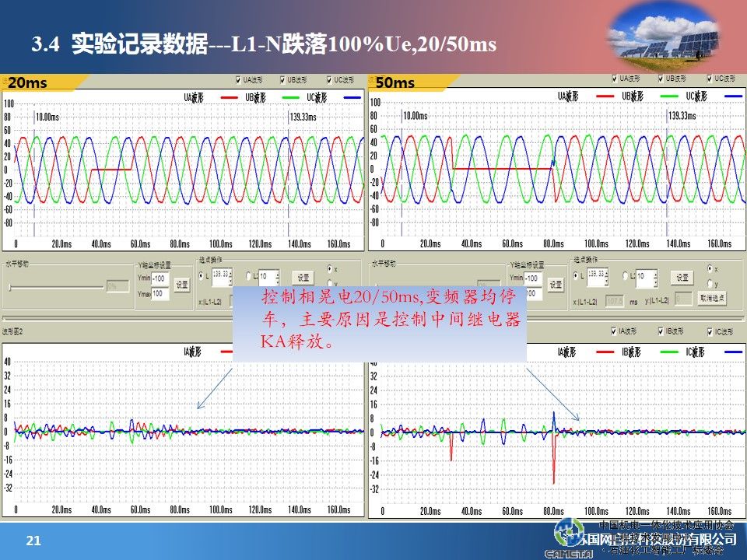
Task: Disable the IB波形 current waveform checkbox
Action: (x=661, y=331)
